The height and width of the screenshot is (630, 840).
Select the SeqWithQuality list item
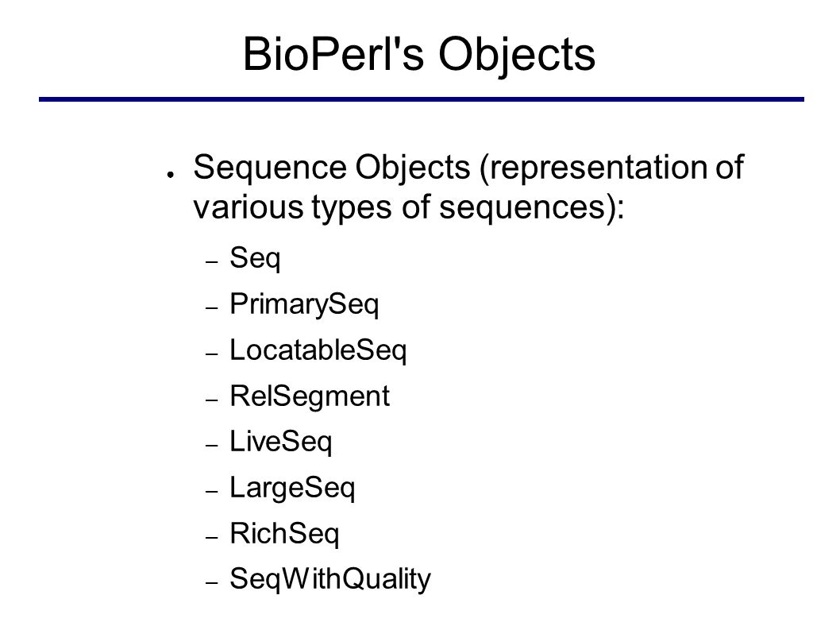tap(330, 580)
